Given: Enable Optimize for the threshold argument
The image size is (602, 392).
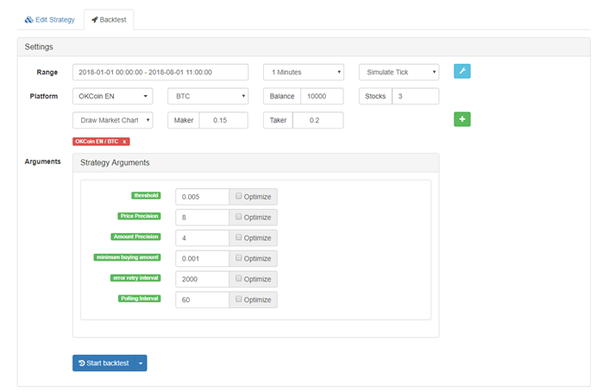Looking at the screenshot, I should pyautogui.click(x=238, y=196).
